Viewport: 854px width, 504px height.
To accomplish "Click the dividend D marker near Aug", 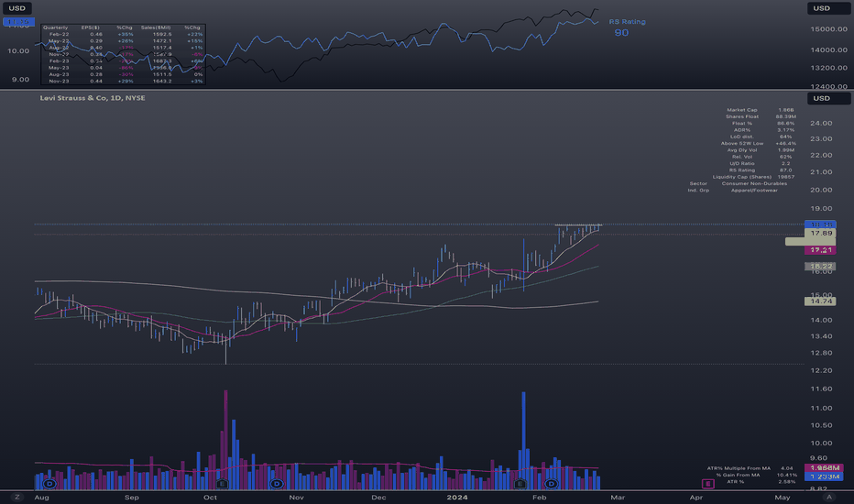I will 49,483.
